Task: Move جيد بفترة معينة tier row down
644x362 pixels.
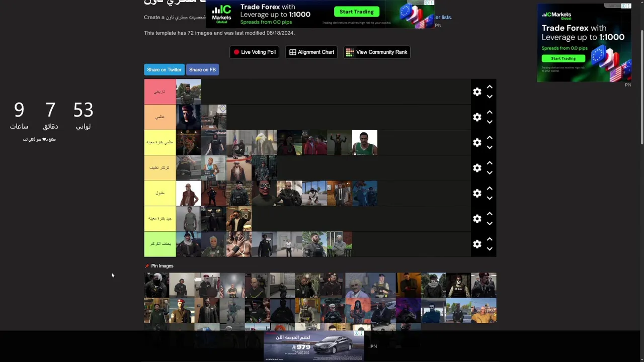Action: tap(490, 223)
